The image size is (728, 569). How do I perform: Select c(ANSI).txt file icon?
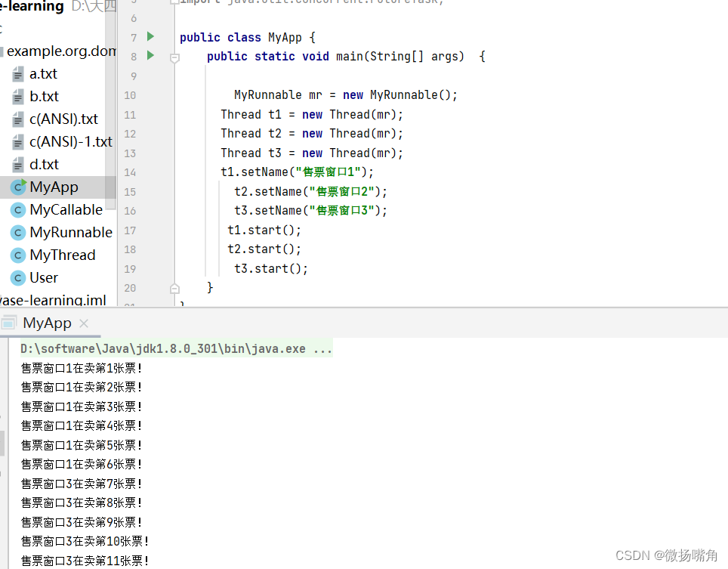17,119
